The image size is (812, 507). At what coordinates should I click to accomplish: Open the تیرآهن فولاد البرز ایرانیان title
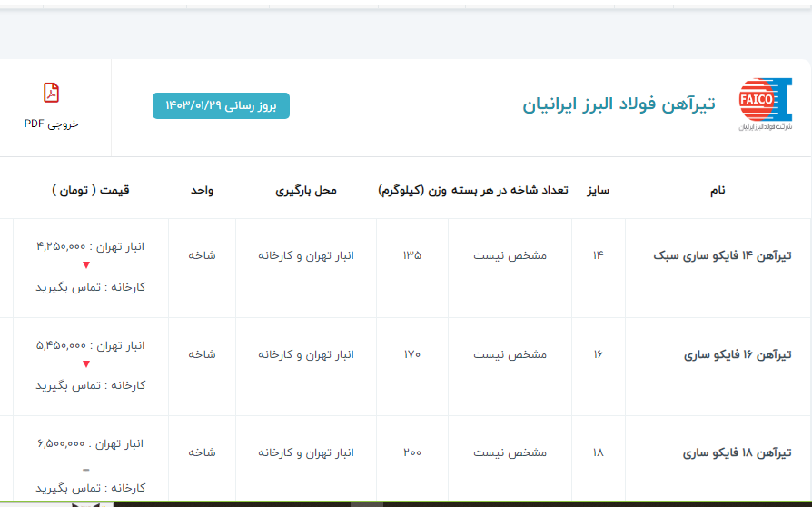click(619, 104)
